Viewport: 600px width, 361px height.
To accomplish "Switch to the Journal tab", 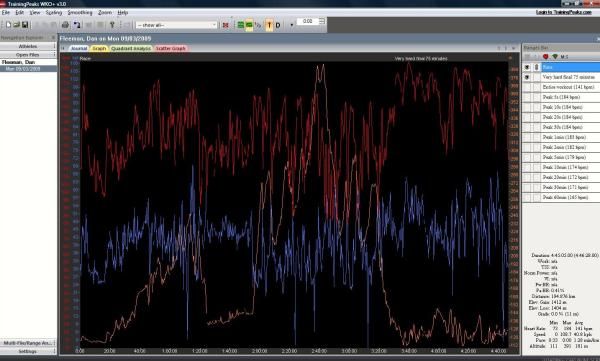I will 79,48.
